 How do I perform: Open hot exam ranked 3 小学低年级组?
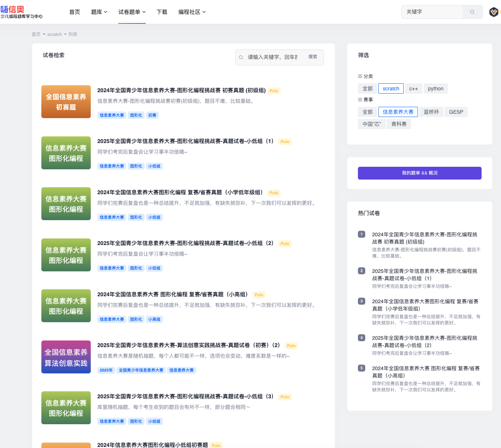click(425, 305)
